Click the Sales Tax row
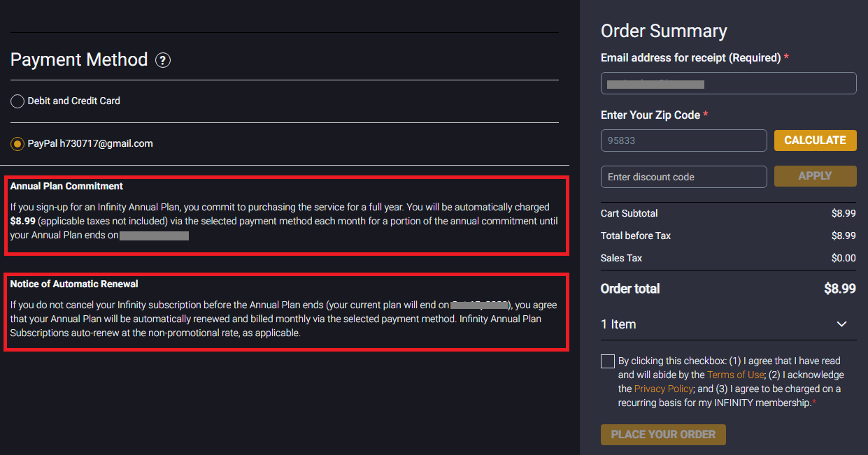This screenshot has height=455, width=868. 728,258
